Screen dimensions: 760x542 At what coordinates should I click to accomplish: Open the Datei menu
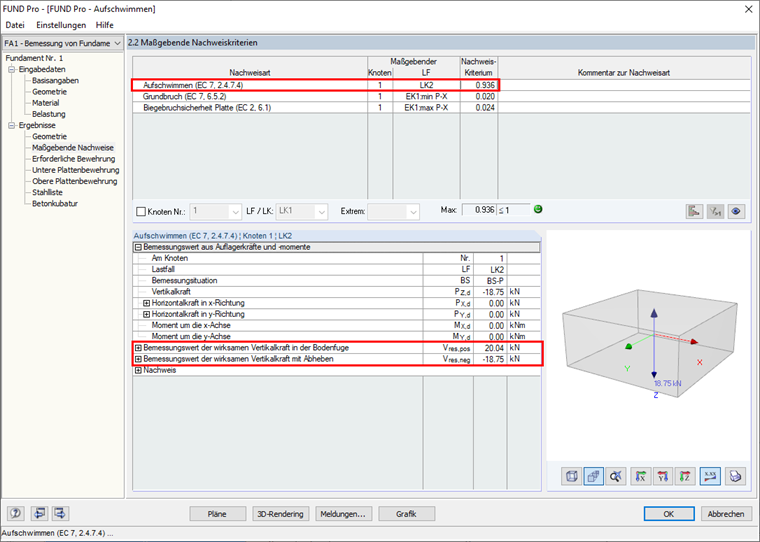15,25
